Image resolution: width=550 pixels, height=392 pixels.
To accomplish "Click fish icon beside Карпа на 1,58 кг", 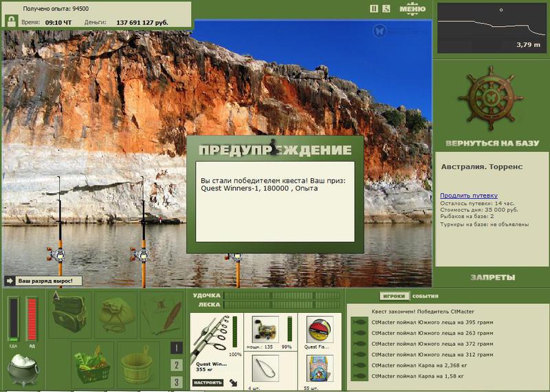I will pos(360,376).
